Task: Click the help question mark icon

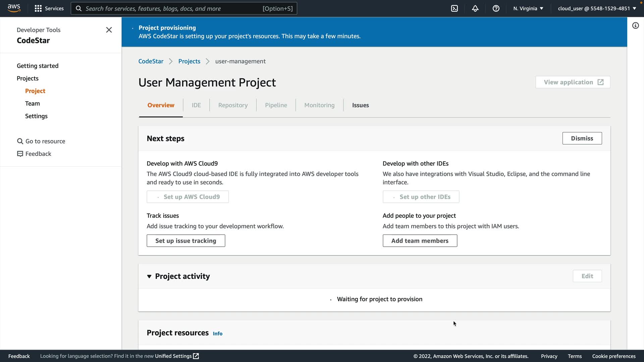Action: 496,8
